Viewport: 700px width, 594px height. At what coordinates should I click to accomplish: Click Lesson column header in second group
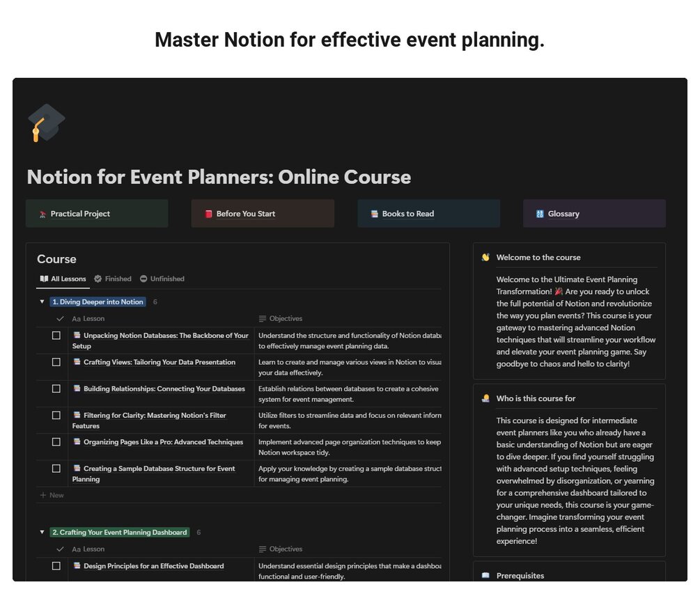click(88, 549)
